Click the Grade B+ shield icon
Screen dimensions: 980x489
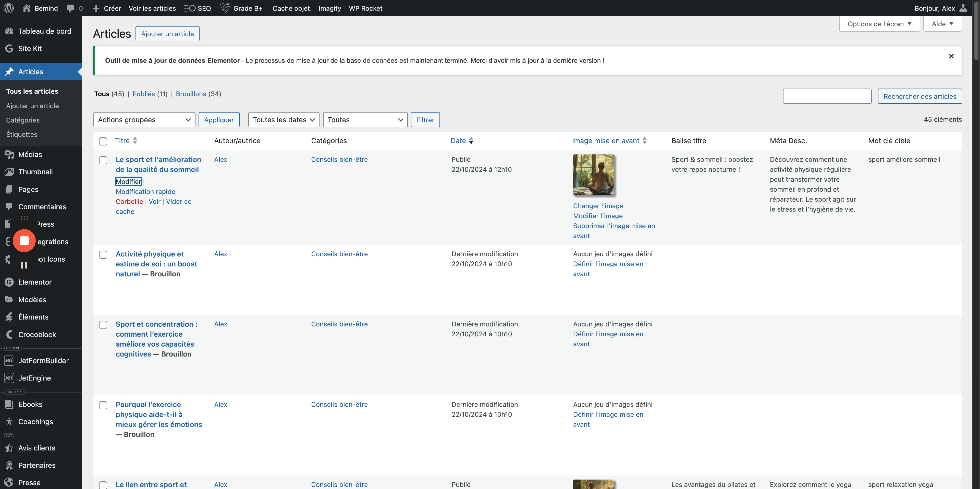225,8
